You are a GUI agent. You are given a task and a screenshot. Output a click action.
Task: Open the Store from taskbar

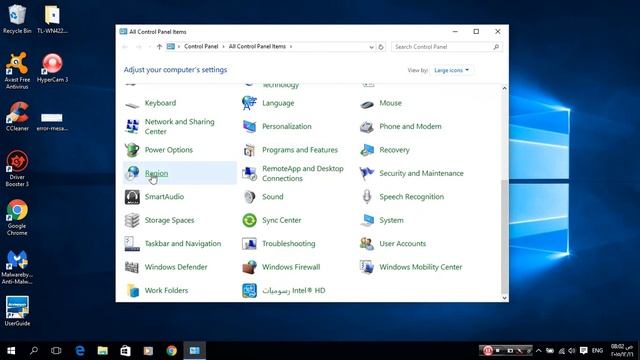[125, 351]
